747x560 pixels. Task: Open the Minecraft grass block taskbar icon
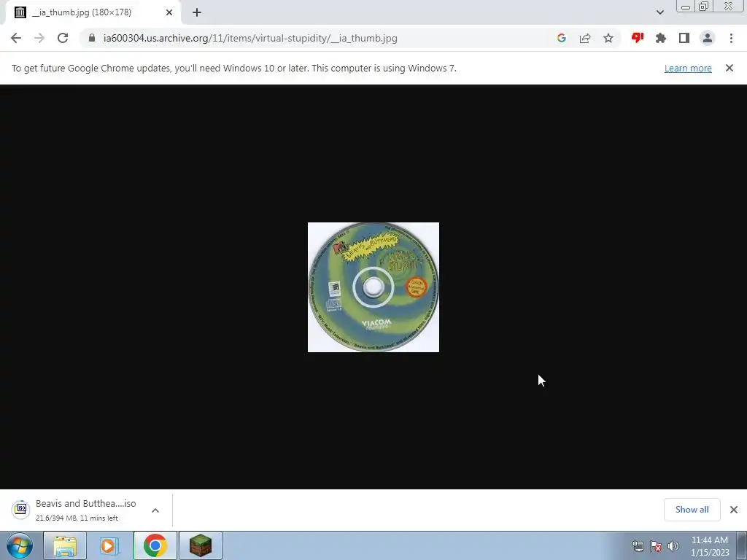pos(201,545)
